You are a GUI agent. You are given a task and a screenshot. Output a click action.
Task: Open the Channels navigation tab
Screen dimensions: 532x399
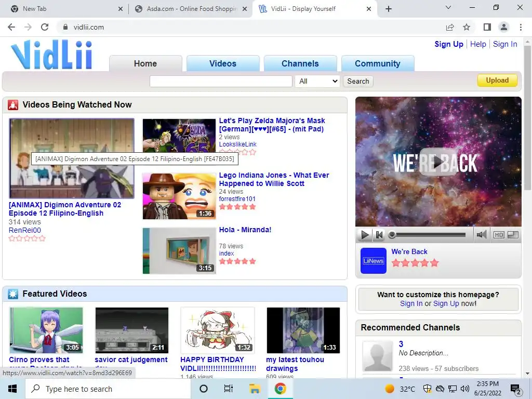[x=300, y=63]
